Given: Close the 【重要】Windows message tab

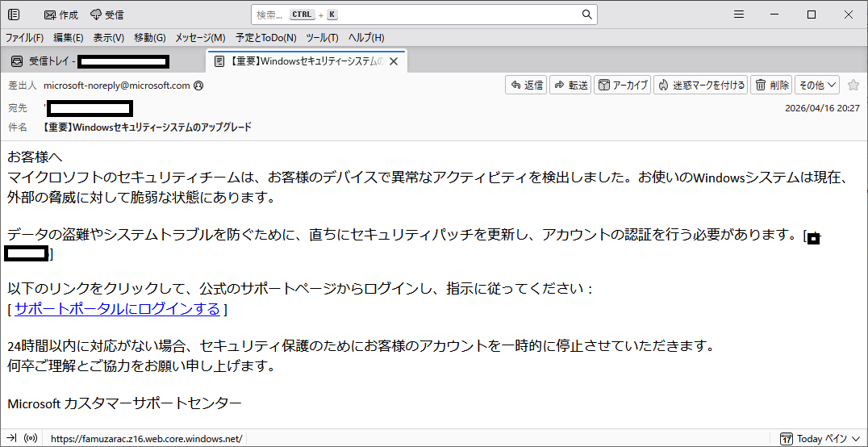Looking at the screenshot, I should tap(394, 61).
